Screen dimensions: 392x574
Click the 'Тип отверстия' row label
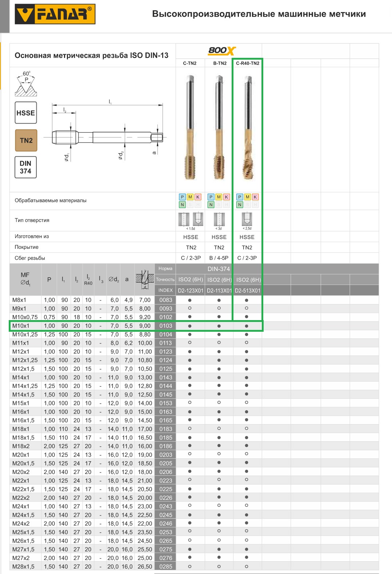point(32,220)
